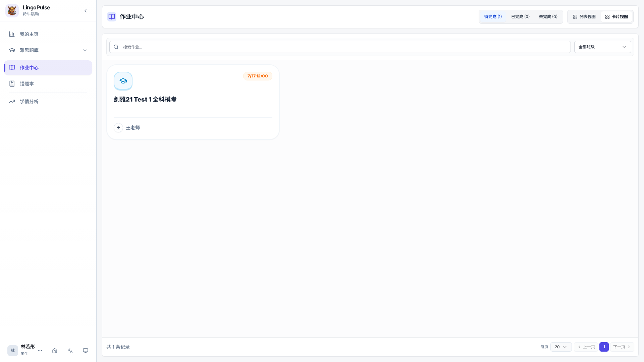Switch to 列表视图 list view
Viewport: 644px width, 362px height.
[x=584, y=17]
